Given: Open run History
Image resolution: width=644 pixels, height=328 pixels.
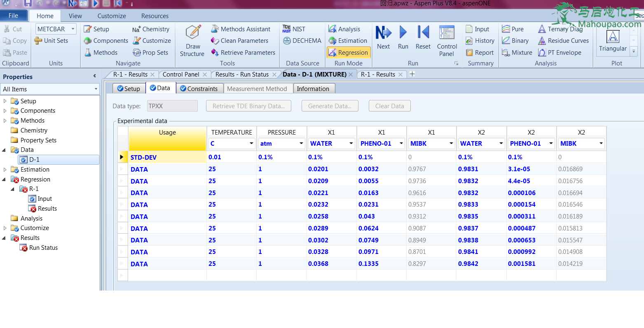Looking at the screenshot, I should point(480,41).
